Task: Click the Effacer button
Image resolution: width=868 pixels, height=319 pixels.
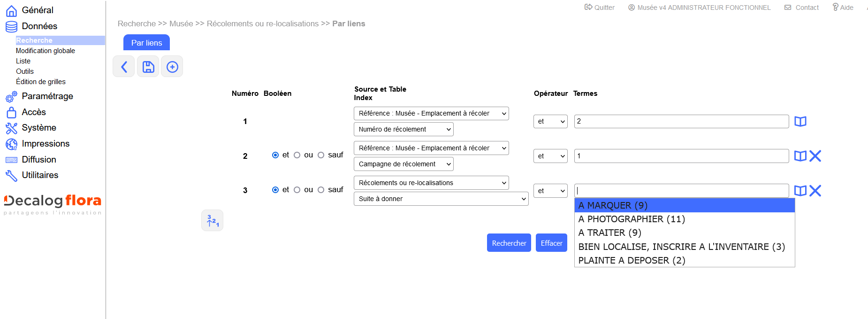Action: tap(551, 243)
